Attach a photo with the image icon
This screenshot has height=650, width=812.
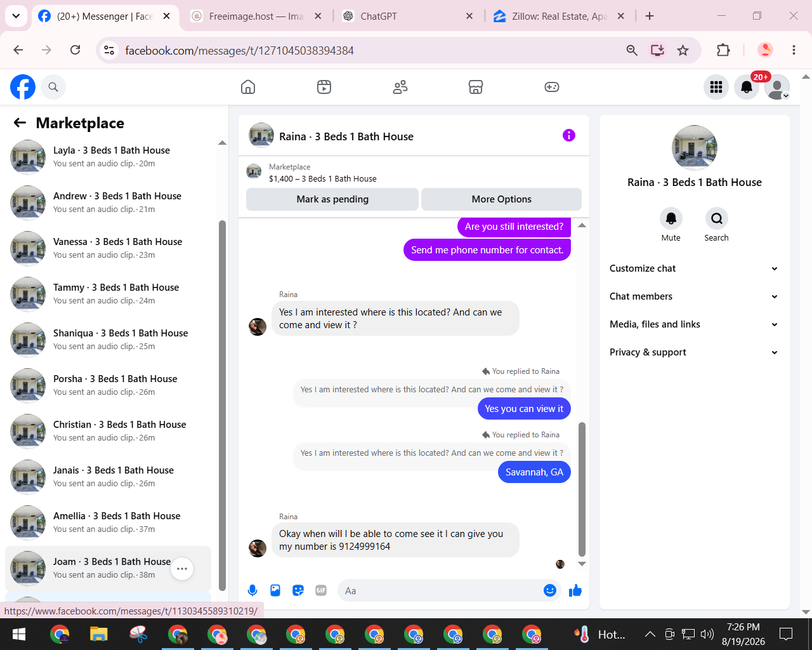[x=275, y=591]
